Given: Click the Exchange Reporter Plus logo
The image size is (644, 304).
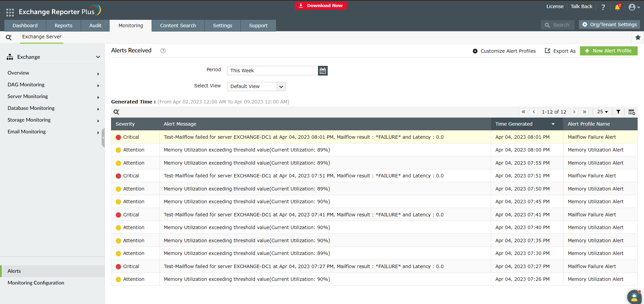Looking at the screenshot, I should [59, 11].
